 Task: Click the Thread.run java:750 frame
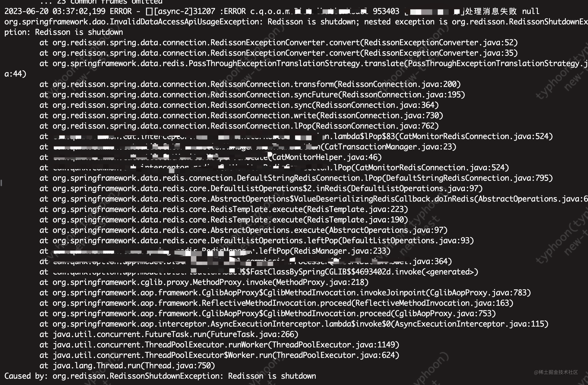click(x=127, y=366)
